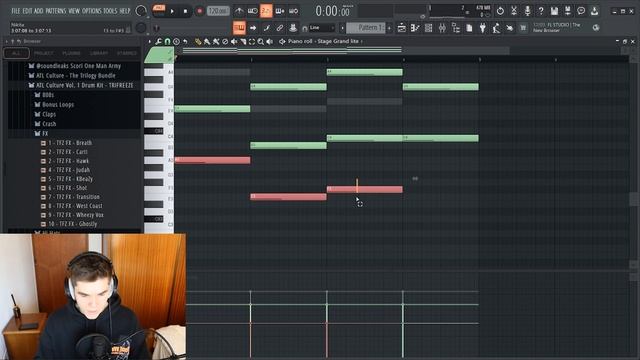640x360 pixels.
Task: Open the OPTIONS menu
Action: click(x=91, y=11)
